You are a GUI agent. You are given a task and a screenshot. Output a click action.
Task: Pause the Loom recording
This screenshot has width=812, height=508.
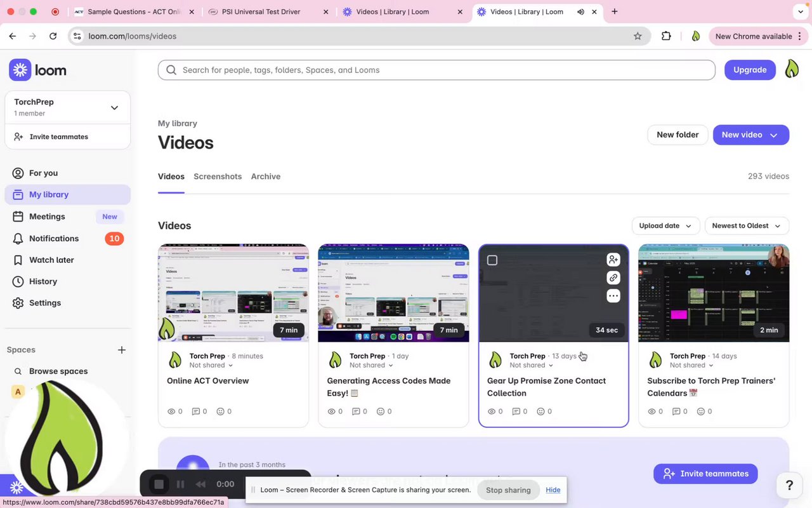(x=180, y=485)
